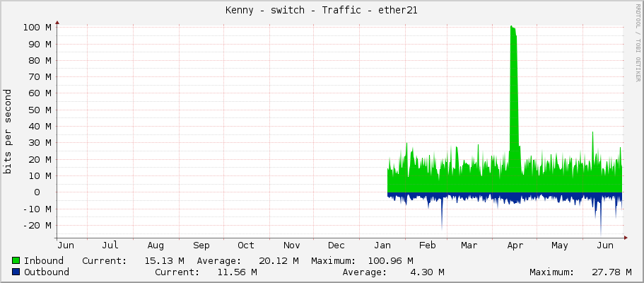The height and width of the screenshot is (283, 644).
Task: Click the 'Aug' x-axis label
Action: [x=156, y=246]
